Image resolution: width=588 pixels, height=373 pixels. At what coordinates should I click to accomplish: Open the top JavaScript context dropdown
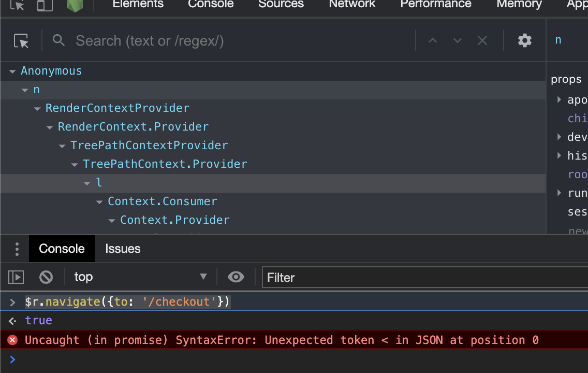pyautogui.click(x=140, y=277)
